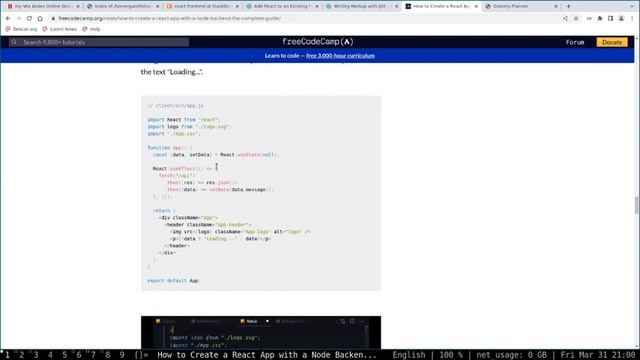Click the dark editor screenshot below the code
Image resolution: width=640 pixels, height=360 pixels.
click(261, 332)
